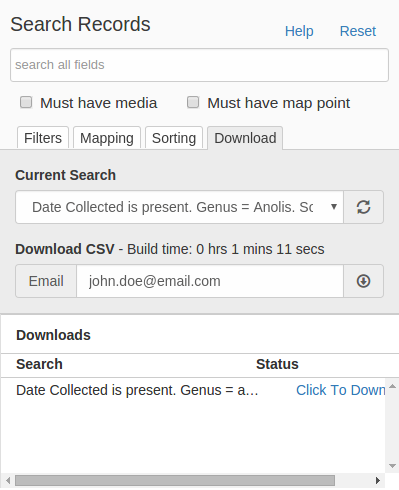Select the Download tab
Screen dimensions: 399x490
click(245, 138)
